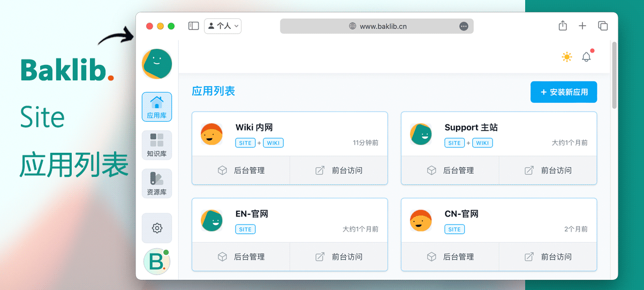Open 前台访问 for Wiki 内网
The image size is (644, 290).
click(339, 170)
